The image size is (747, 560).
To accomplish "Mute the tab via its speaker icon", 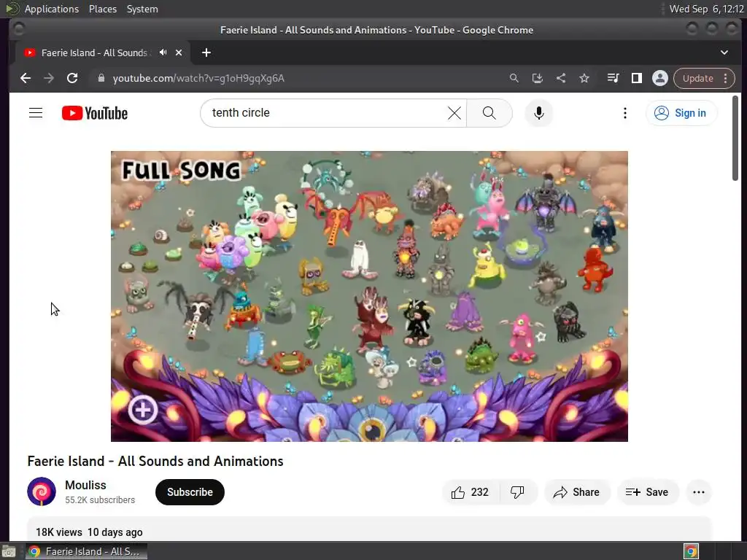I will 163,52.
